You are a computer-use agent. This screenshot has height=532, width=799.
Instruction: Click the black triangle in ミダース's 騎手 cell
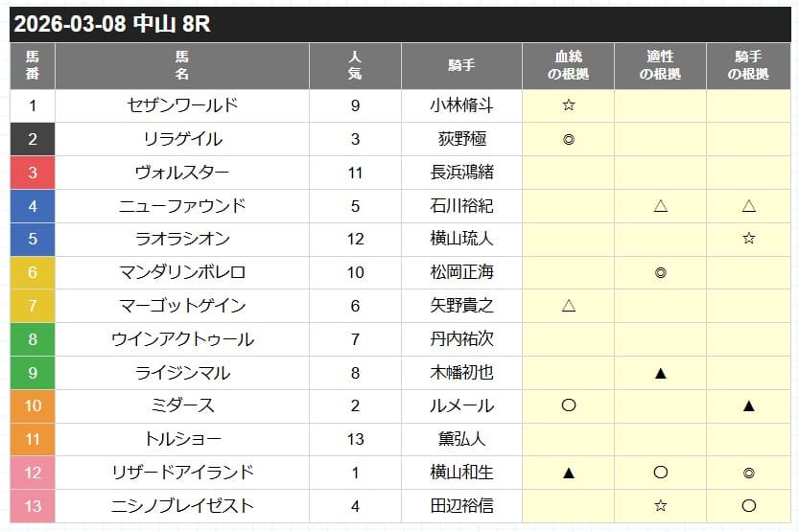point(749,406)
